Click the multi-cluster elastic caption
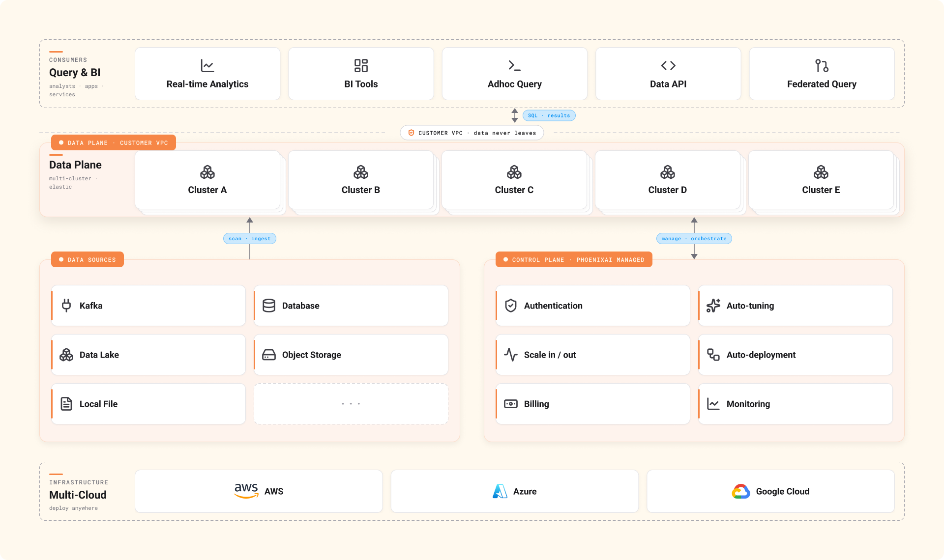 73,183
